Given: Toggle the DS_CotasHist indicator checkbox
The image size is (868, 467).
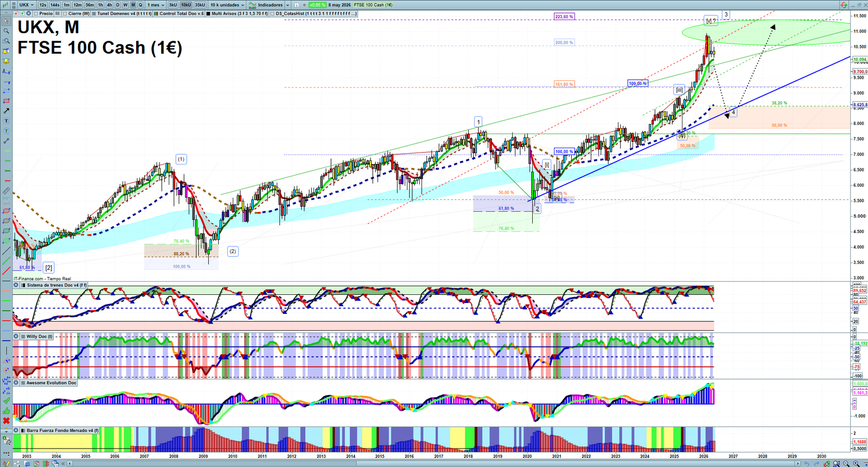Looking at the screenshot, I should [x=272, y=14].
